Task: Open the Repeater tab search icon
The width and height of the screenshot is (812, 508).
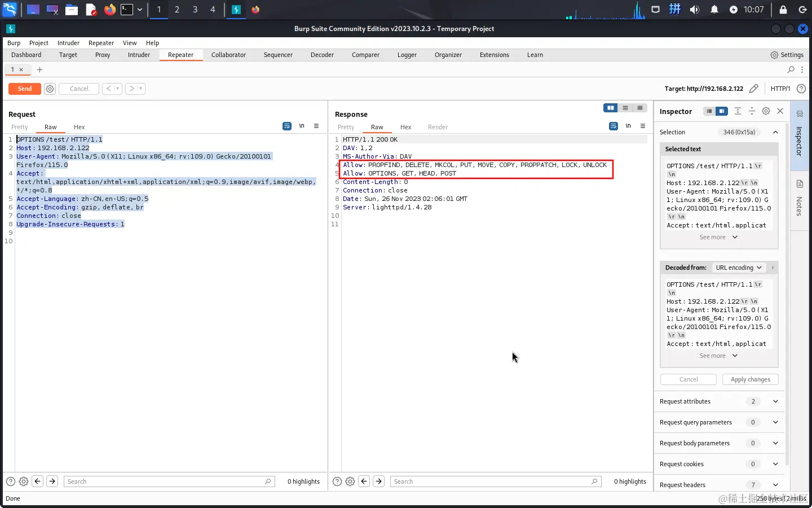Action: point(791,69)
